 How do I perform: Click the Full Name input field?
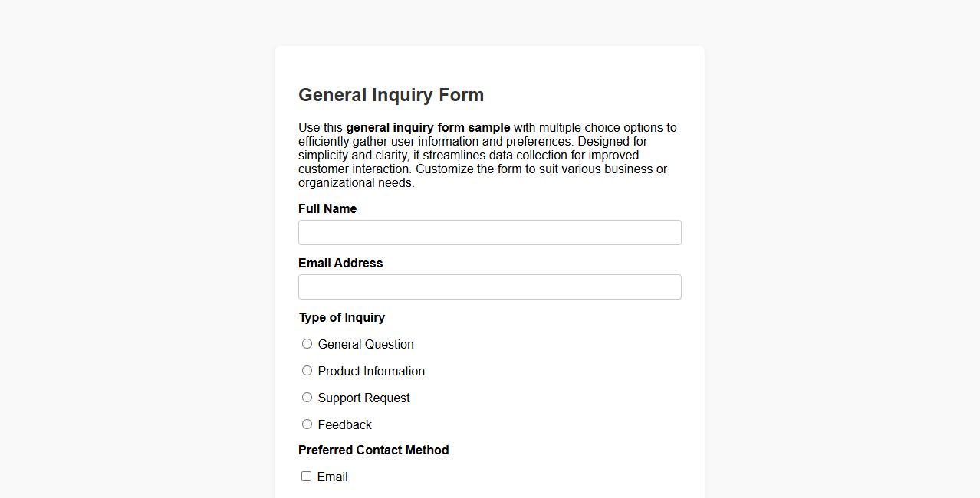(489, 232)
